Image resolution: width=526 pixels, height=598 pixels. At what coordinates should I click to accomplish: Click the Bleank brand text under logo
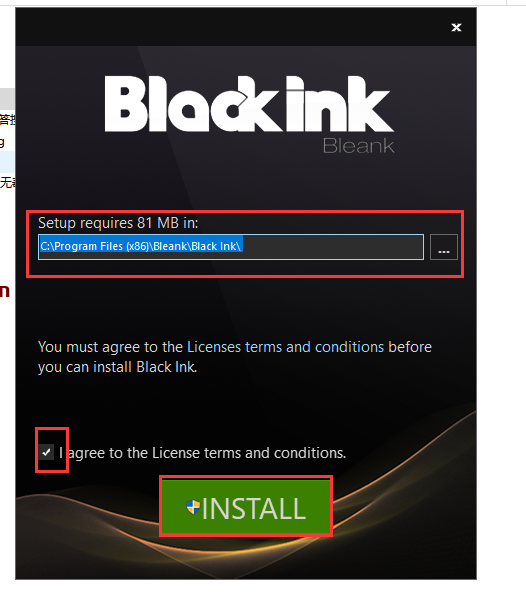tap(358, 146)
